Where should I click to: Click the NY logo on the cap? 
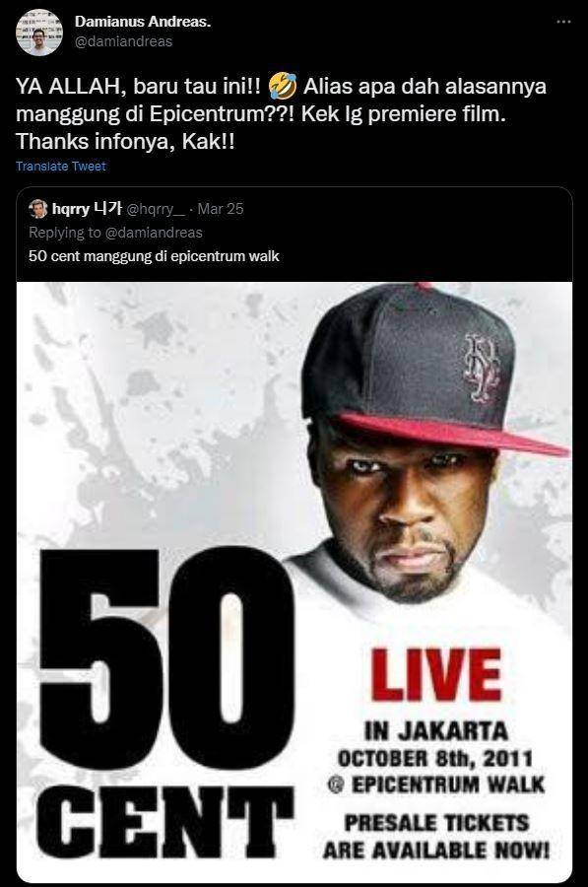pyautogui.click(x=482, y=368)
